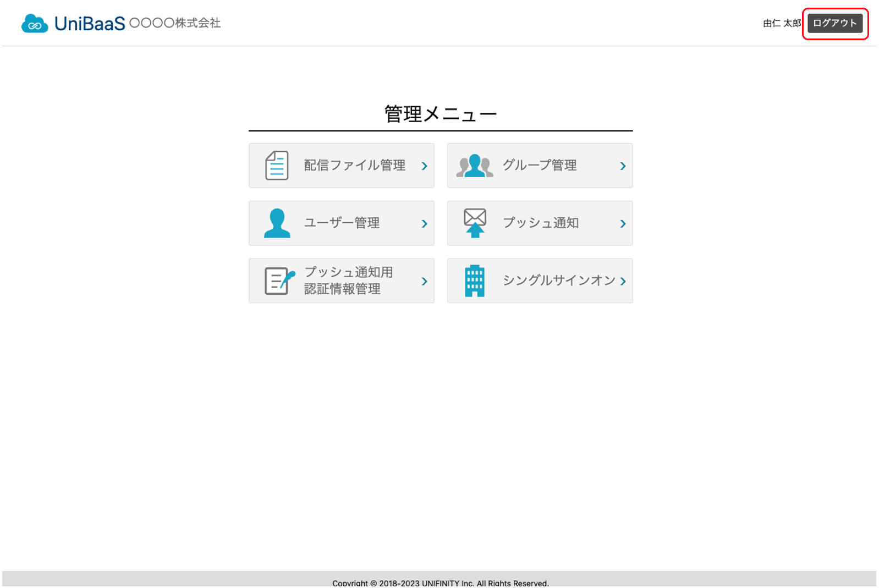Click the user name 由仁 太郎
This screenshot has width=879, height=588.
click(x=781, y=23)
